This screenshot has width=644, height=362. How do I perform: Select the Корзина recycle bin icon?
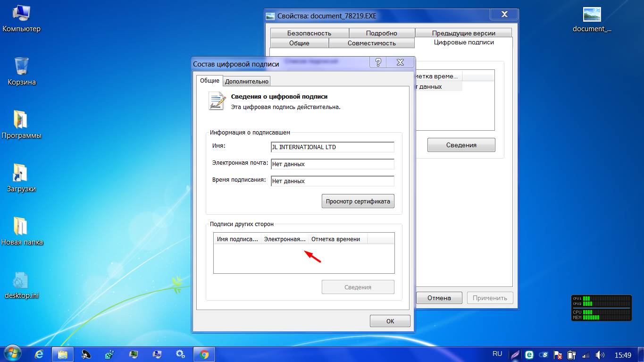[x=22, y=72]
